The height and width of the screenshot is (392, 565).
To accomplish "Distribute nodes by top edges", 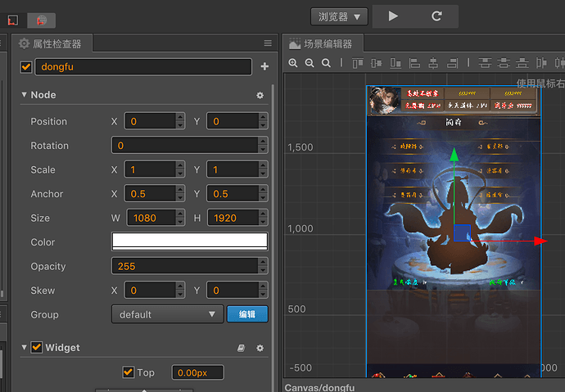I will tap(485, 63).
